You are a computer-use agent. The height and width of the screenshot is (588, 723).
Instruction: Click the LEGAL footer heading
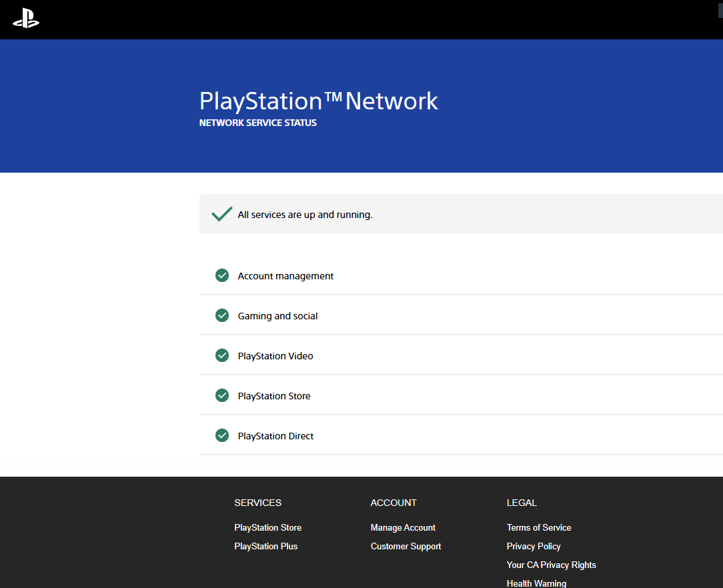click(522, 503)
